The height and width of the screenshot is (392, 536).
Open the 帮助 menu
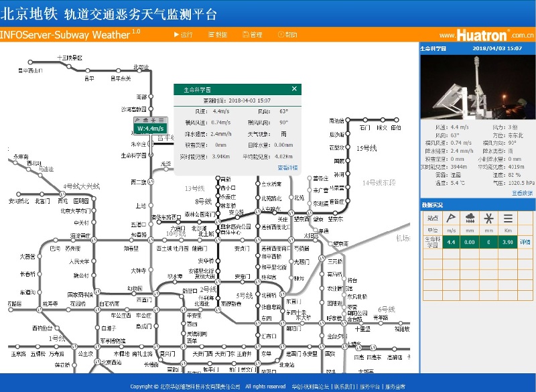[287, 35]
